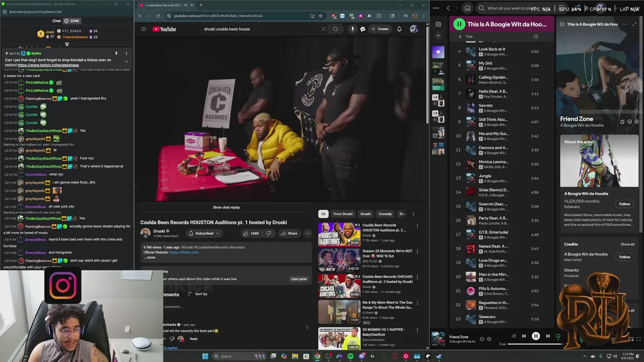Pause Friend Zone in Spotify player bar

tap(536, 336)
